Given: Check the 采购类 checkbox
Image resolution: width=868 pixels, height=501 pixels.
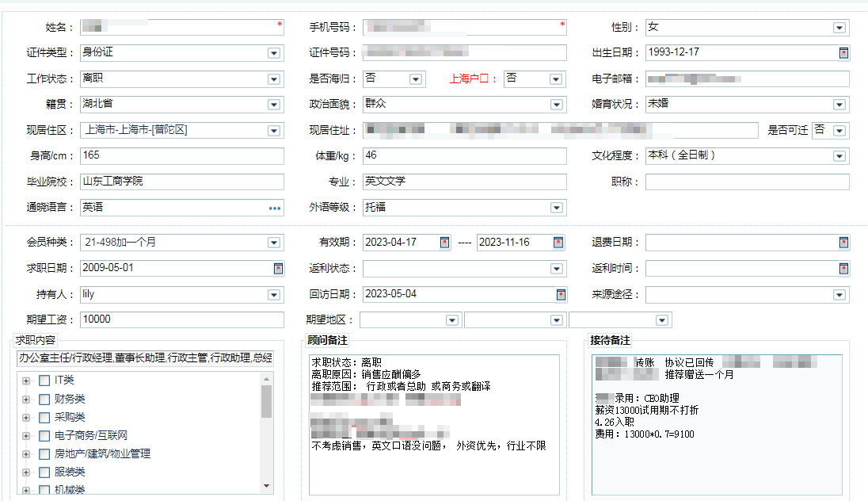Looking at the screenshot, I should pos(44,417).
